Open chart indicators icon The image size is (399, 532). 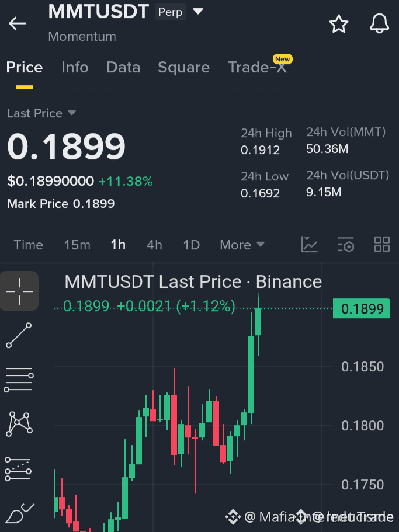coord(310,245)
